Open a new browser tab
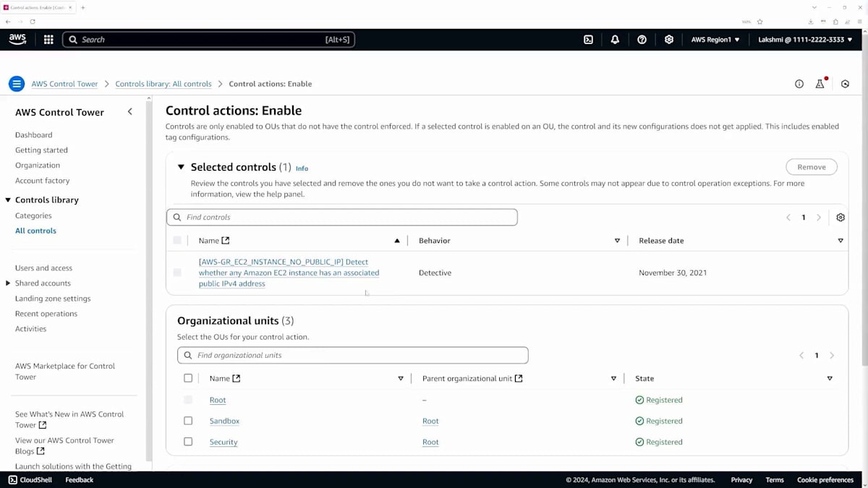This screenshot has width=868, height=488. [x=83, y=7]
